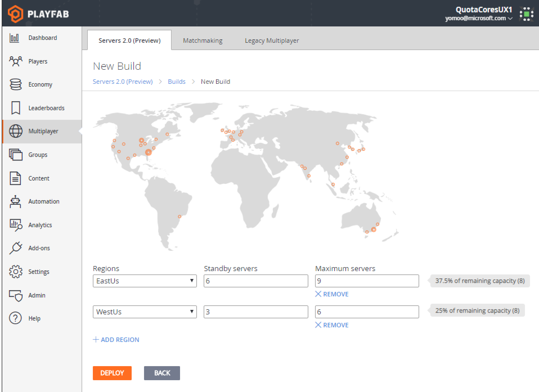The height and width of the screenshot is (392, 539).
Task: Click the plus icon for Add Region
Action: coord(96,339)
